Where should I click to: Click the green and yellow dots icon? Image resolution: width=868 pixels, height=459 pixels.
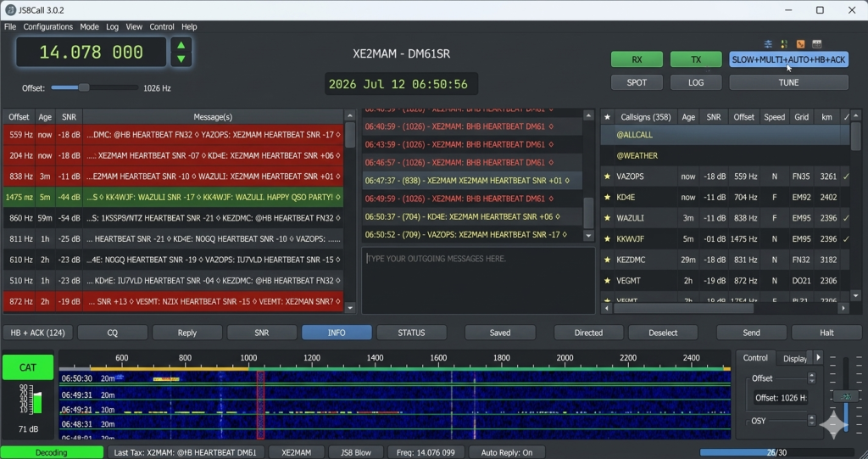click(x=784, y=44)
